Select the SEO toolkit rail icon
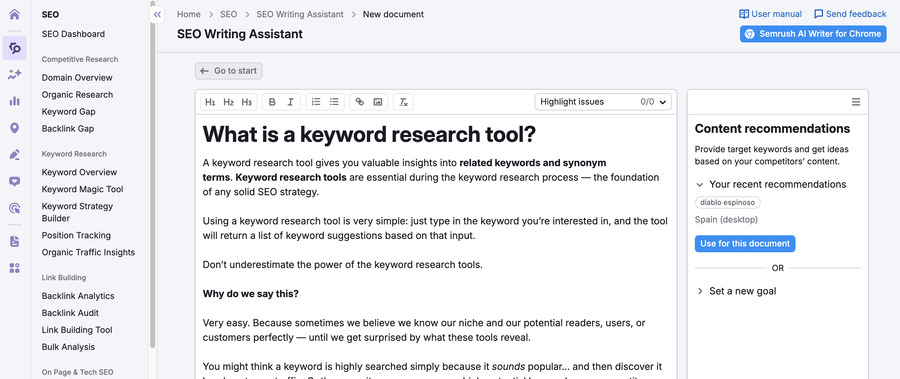The height and width of the screenshot is (379, 900). [x=14, y=48]
